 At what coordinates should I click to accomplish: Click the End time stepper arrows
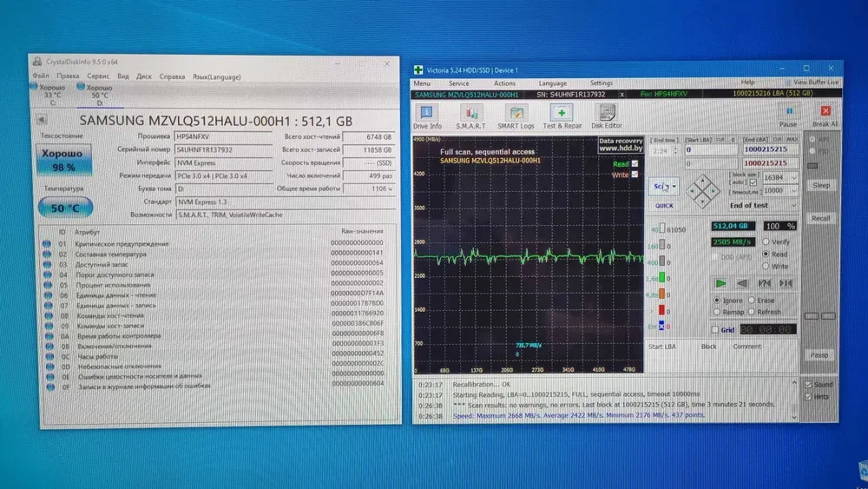coord(674,150)
